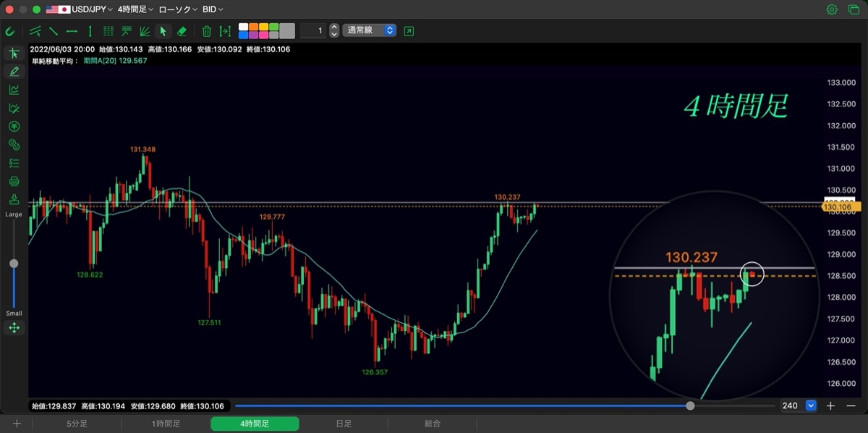Choose the fan lines drawing tool
Screen dimensions: 868x433
[145, 31]
